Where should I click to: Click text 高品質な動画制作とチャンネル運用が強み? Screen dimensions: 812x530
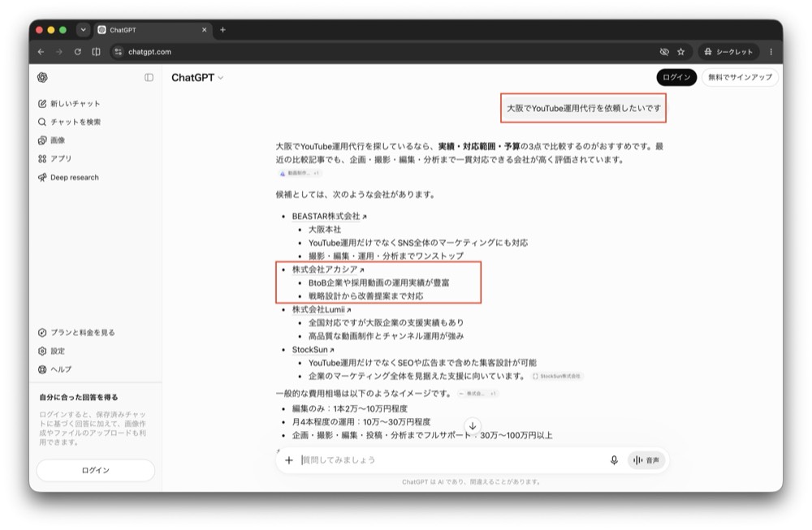(x=387, y=336)
